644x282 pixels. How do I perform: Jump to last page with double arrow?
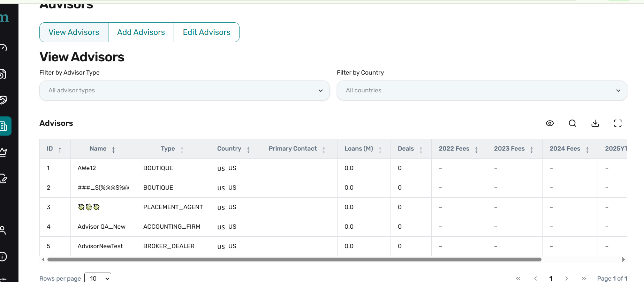click(x=584, y=278)
